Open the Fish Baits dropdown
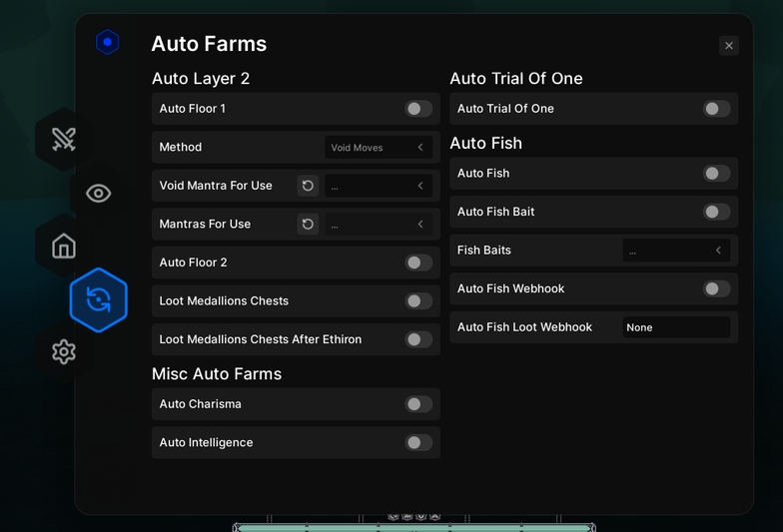 click(x=677, y=250)
